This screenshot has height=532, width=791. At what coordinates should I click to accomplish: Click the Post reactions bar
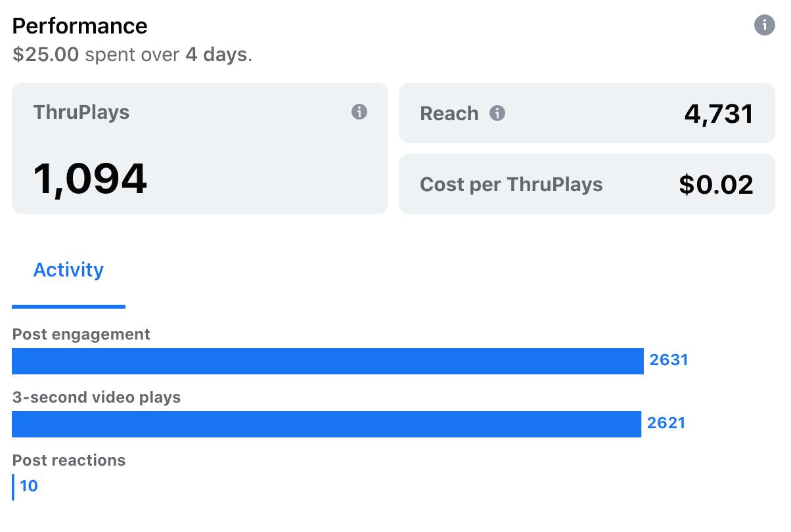point(13,487)
